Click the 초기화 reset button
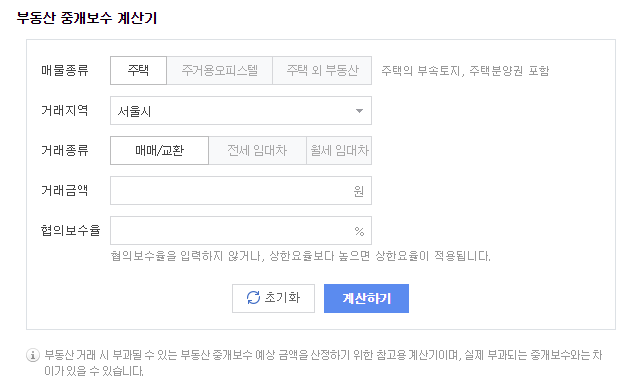This screenshot has height=382, width=640. pyautogui.click(x=273, y=298)
